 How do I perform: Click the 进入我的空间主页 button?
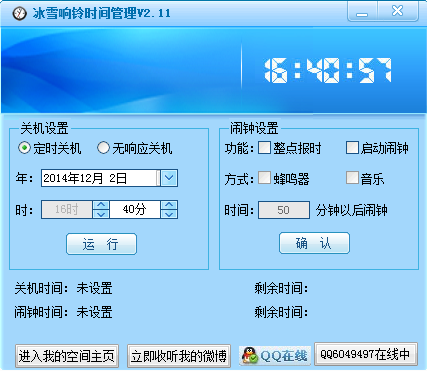[x=67, y=356]
